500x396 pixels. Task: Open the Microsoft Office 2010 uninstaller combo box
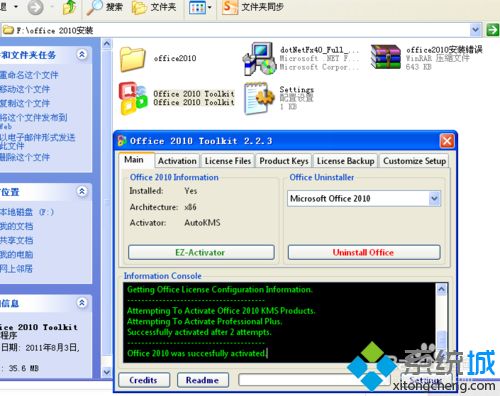pos(364,199)
